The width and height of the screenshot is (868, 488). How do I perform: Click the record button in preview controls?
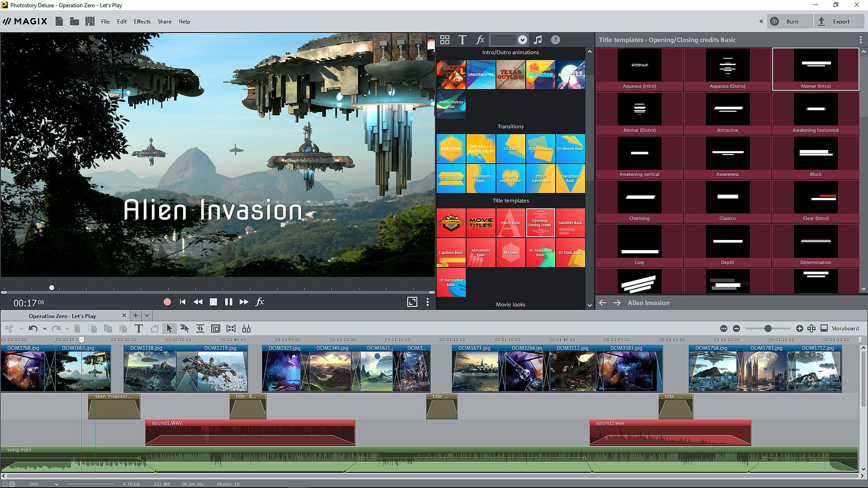(167, 302)
